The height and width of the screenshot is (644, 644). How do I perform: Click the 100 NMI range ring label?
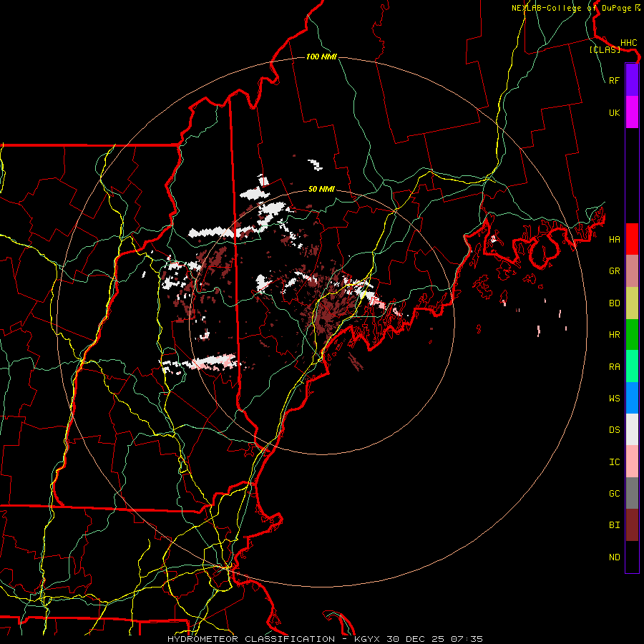tap(321, 57)
